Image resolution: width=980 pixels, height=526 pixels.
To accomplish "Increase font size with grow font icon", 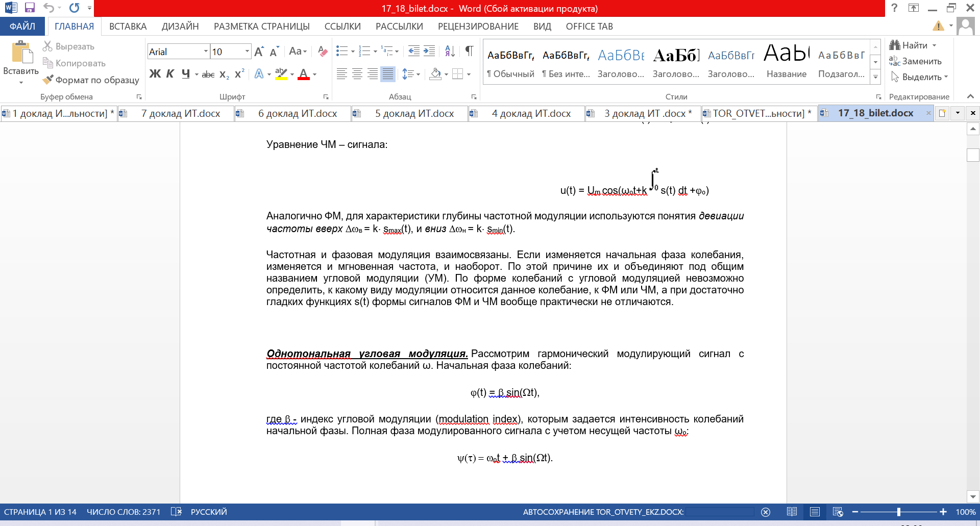I will click(259, 52).
